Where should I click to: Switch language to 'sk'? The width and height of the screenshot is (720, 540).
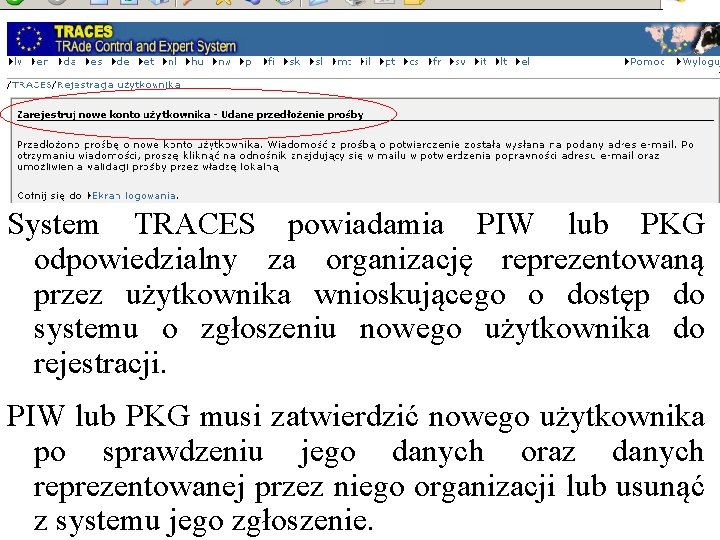point(292,62)
